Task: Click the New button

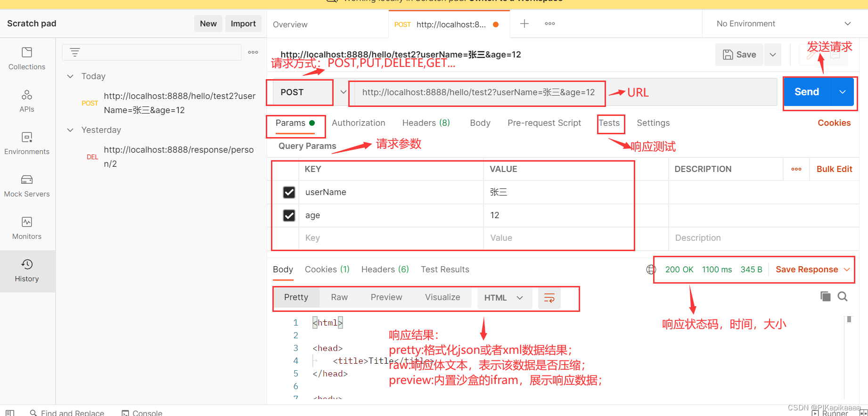Action: click(x=208, y=24)
